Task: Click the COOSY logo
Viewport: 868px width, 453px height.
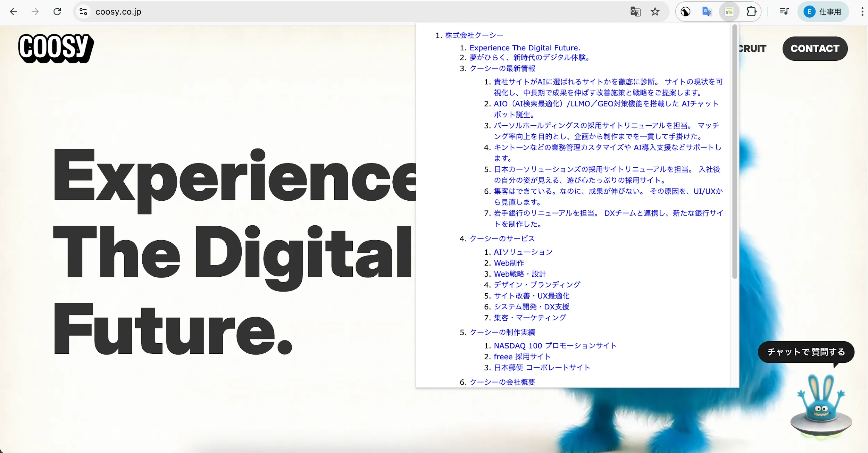Action: click(56, 48)
